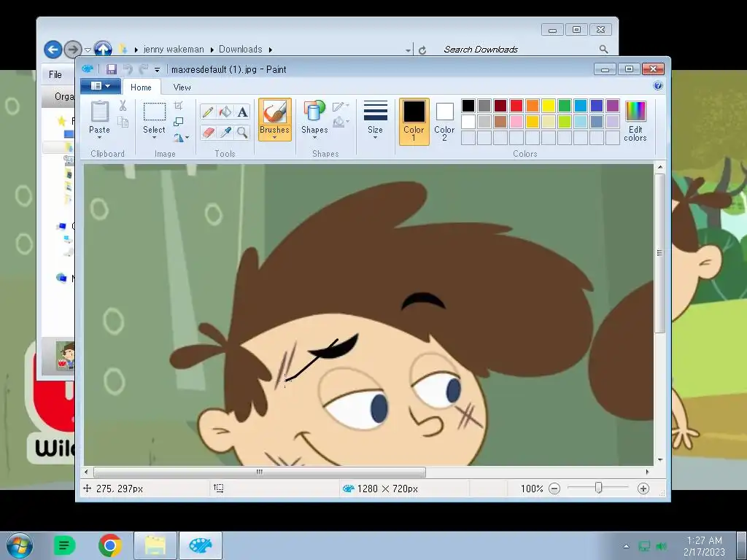Open Google Chrome from taskbar
This screenshot has width=747, height=560.
pos(110,545)
